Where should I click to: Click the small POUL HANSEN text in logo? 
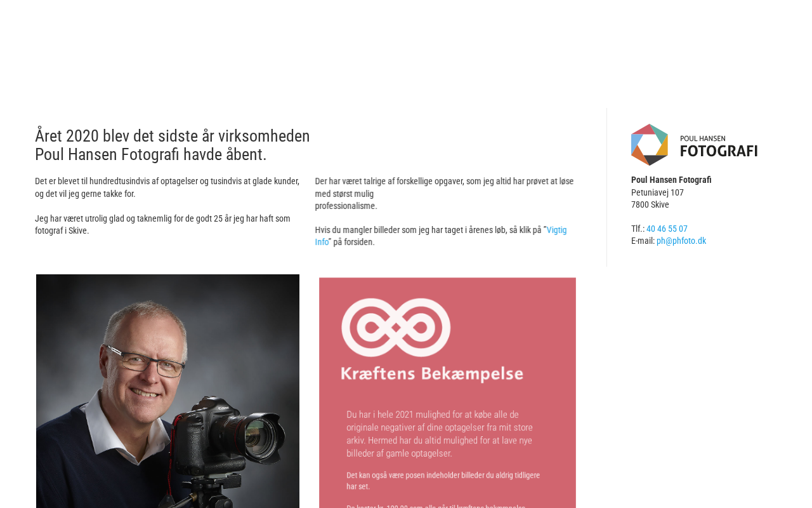click(x=703, y=138)
